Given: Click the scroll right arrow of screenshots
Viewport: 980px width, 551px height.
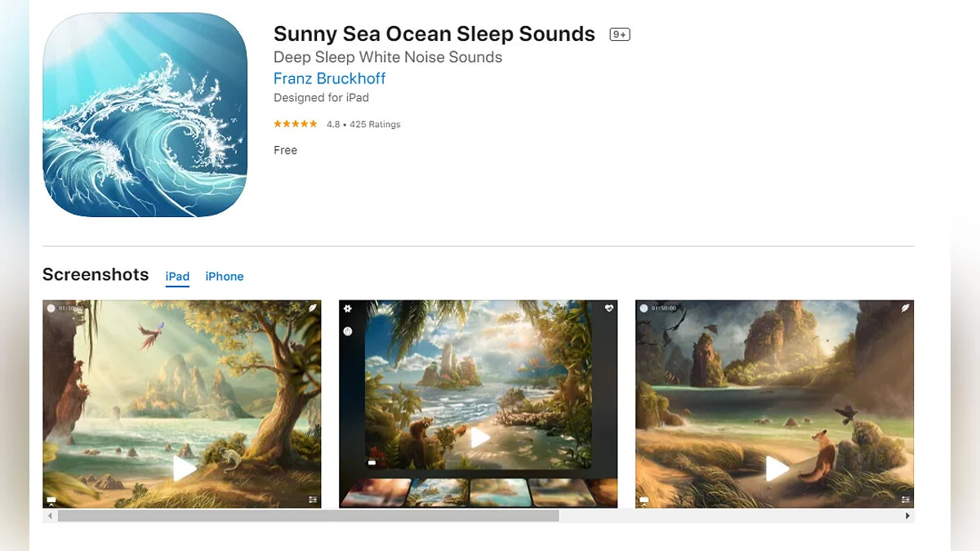Looking at the screenshot, I should click(x=907, y=516).
